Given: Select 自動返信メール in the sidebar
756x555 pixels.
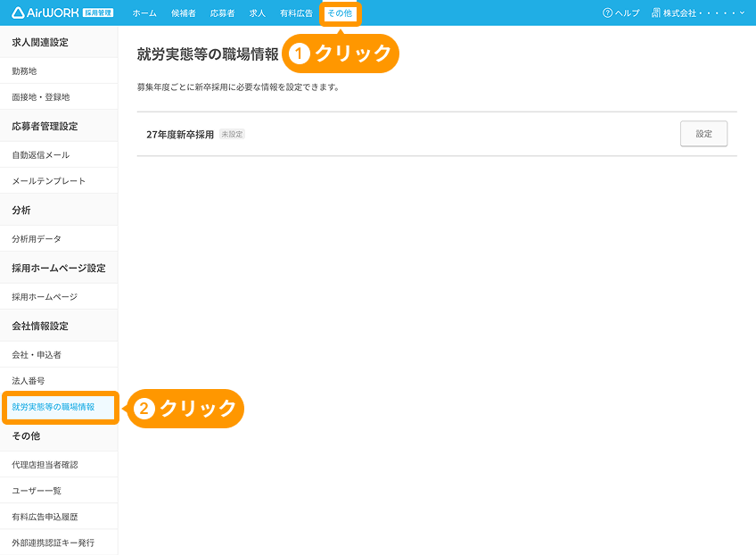Looking at the screenshot, I should 40,155.
